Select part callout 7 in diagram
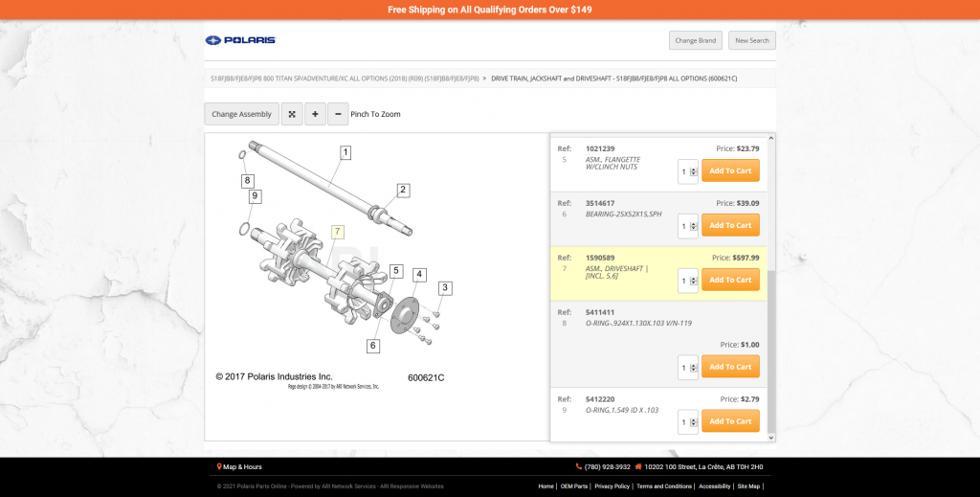Screen dimensions: 980x497 point(337,232)
